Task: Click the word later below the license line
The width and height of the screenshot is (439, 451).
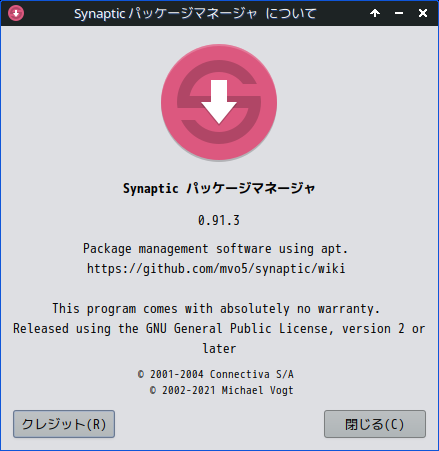Action: [219, 349]
